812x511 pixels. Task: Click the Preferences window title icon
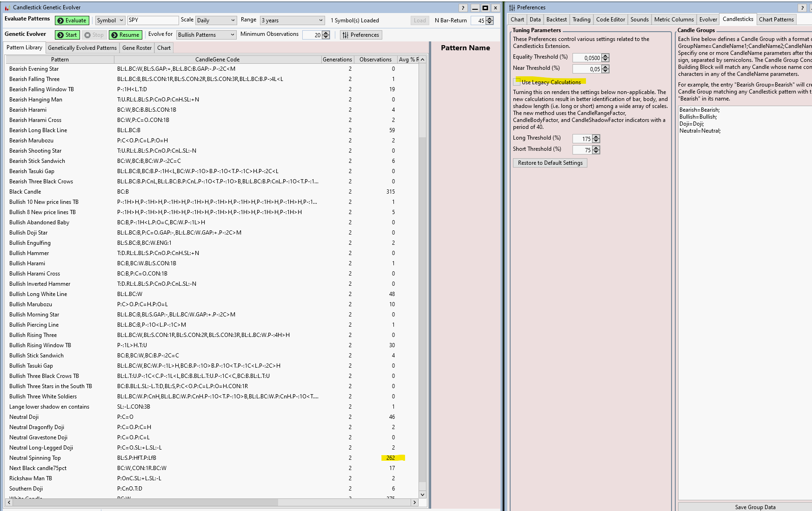tap(512, 7)
